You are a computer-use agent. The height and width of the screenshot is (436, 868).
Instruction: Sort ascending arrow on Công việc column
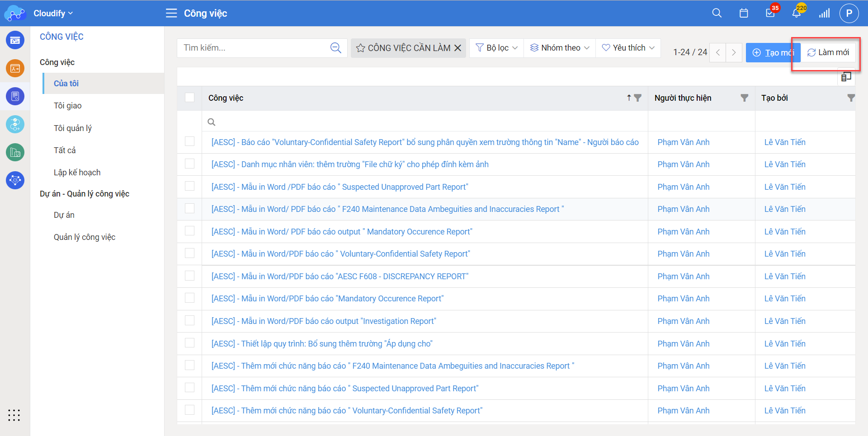tap(629, 98)
